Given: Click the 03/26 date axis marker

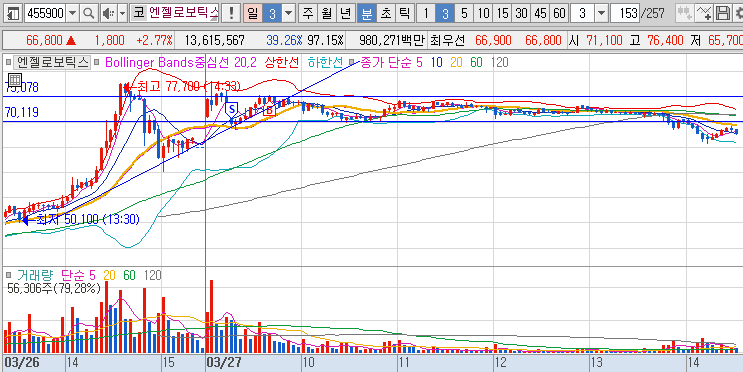Looking at the screenshot, I should (21, 363).
